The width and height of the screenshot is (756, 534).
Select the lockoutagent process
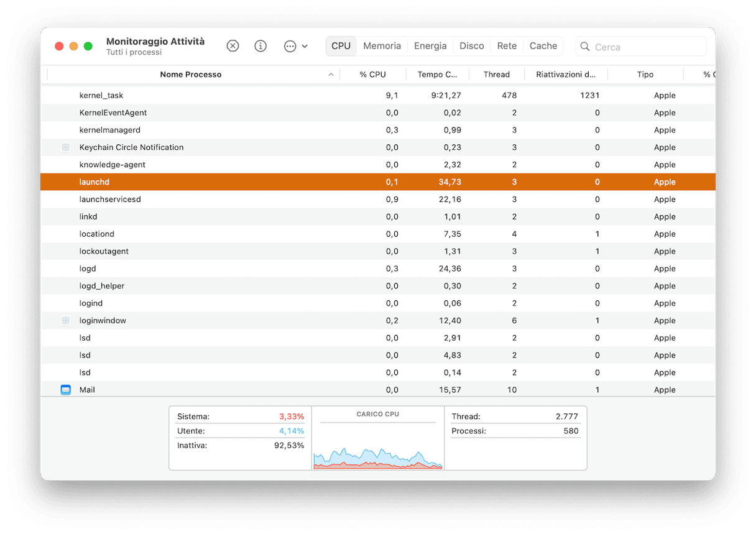(378, 252)
